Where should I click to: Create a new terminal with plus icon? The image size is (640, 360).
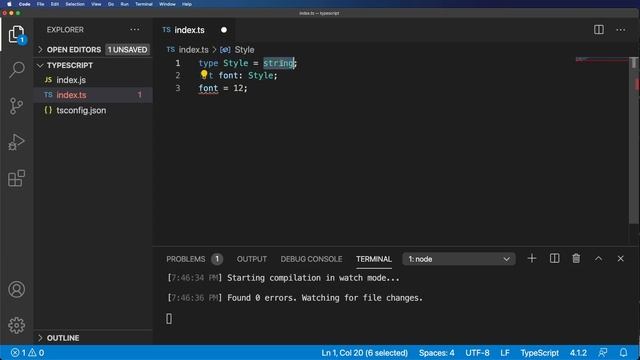tap(532, 258)
